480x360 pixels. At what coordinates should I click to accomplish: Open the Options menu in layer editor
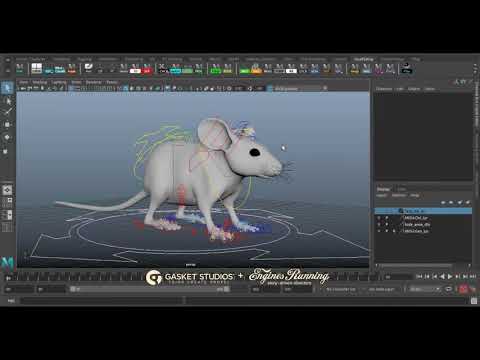click(399, 195)
